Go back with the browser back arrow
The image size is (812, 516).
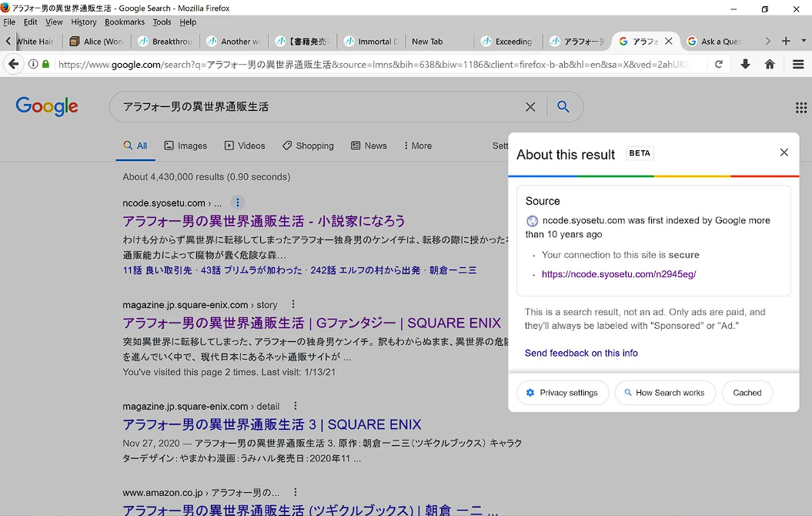coord(13,64)
